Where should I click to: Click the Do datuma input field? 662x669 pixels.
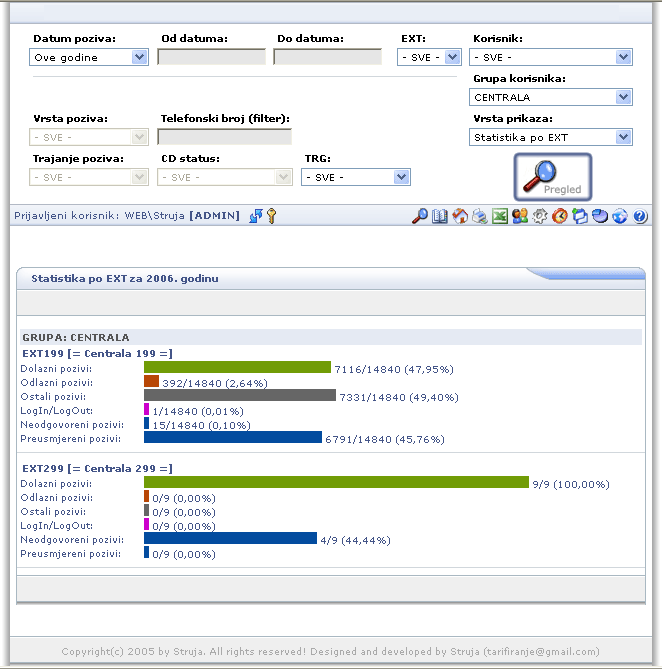328,57
